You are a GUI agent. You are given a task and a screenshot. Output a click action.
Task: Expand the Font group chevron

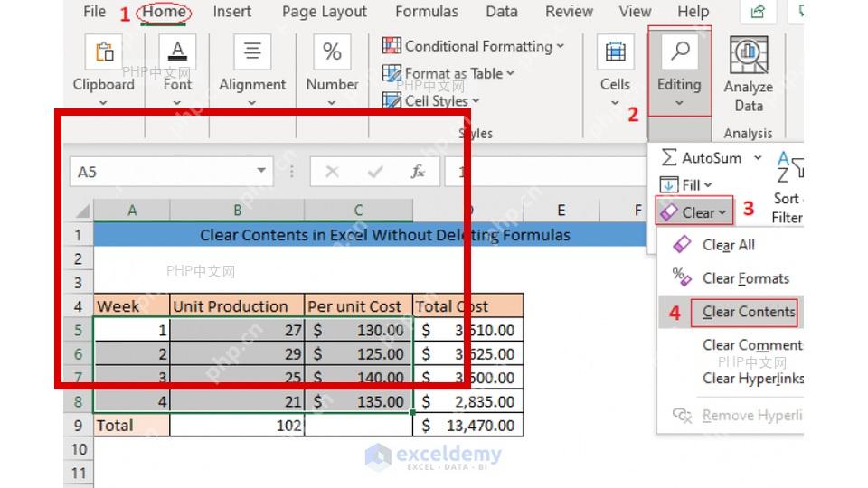click(176, 103)
